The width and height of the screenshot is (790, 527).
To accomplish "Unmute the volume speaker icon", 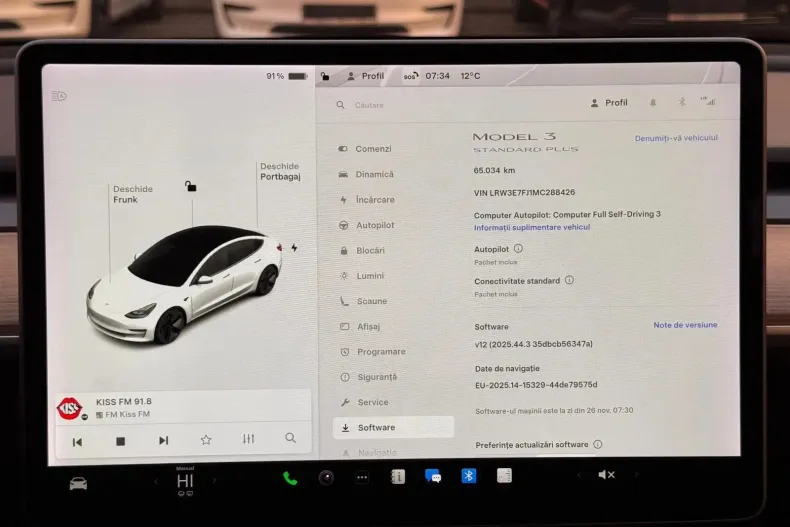I will point(606,475).
